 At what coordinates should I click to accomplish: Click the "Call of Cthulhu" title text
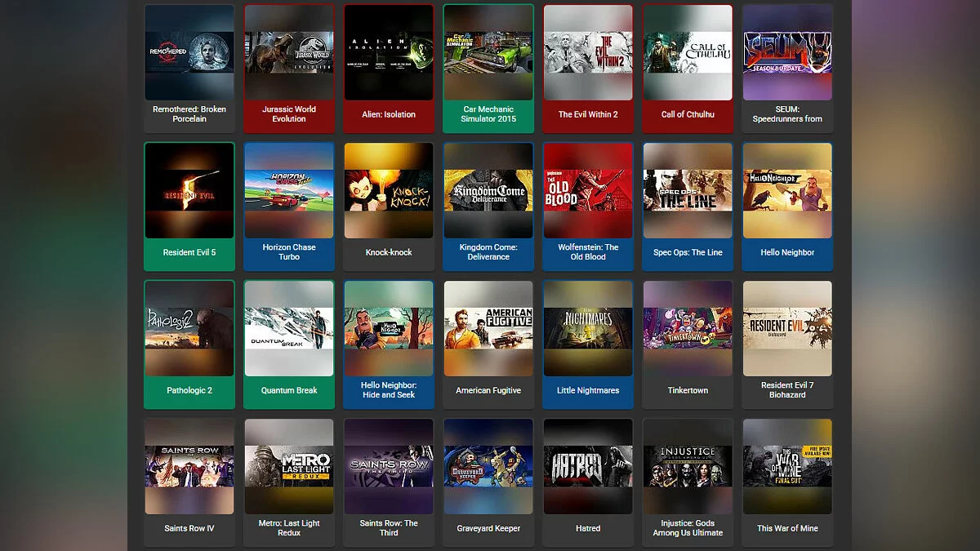(688, 114)
